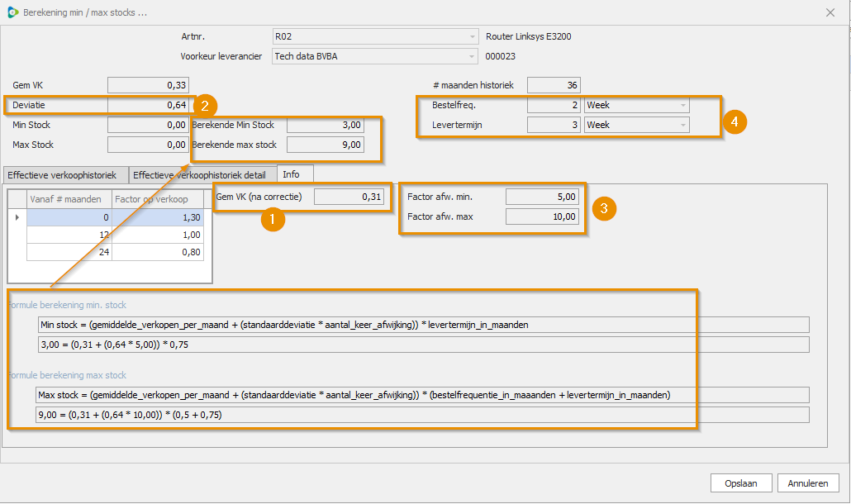Close the Berekening min / max stocks window

point(830,12)
